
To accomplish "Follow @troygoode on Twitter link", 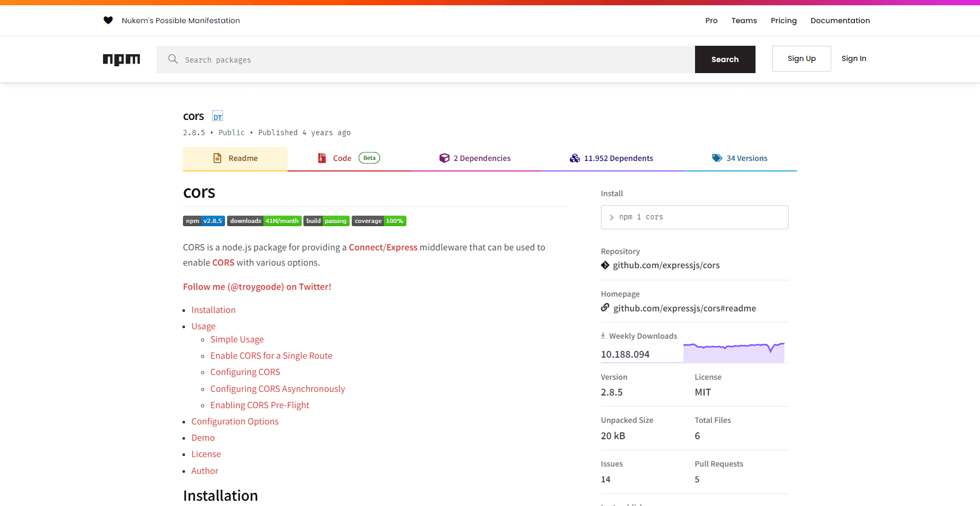I will coord(257,287).
